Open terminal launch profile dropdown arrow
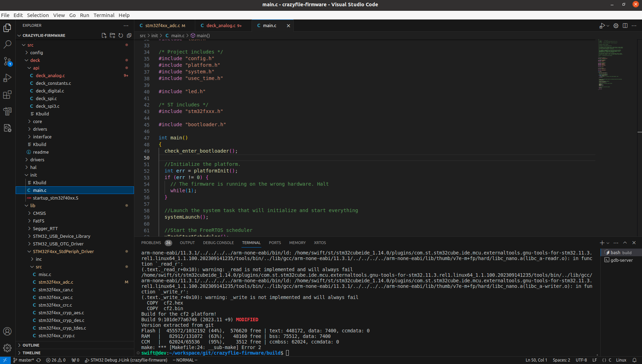642x364 pixels. click(608, 243)
